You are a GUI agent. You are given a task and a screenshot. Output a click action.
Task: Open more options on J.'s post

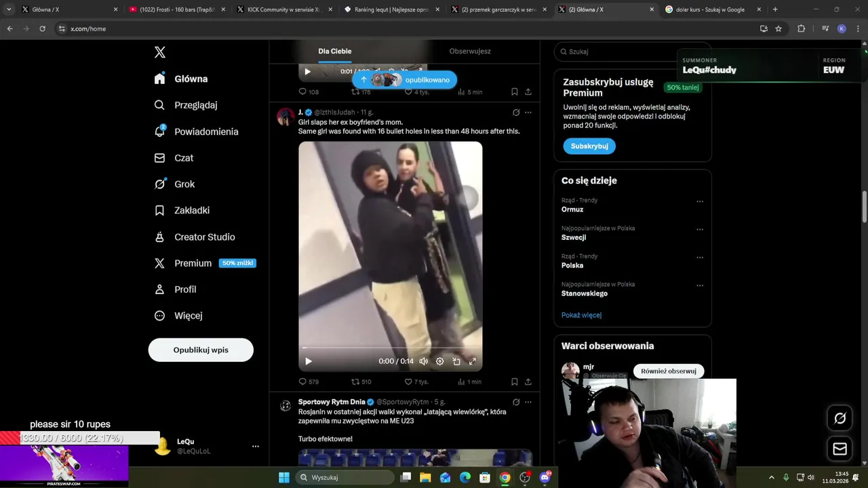coord(528,113)
